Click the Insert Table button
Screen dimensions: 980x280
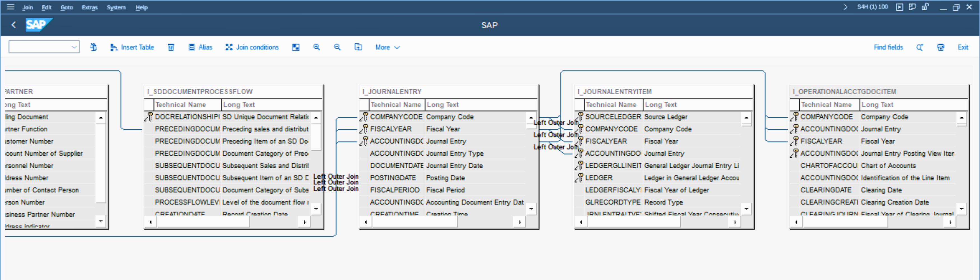pos(132,47)
